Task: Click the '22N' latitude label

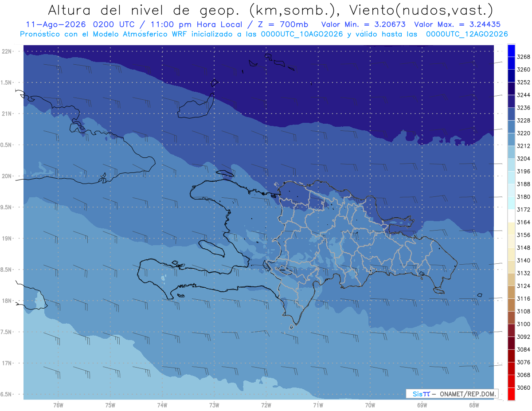Action: pos(7,51)
